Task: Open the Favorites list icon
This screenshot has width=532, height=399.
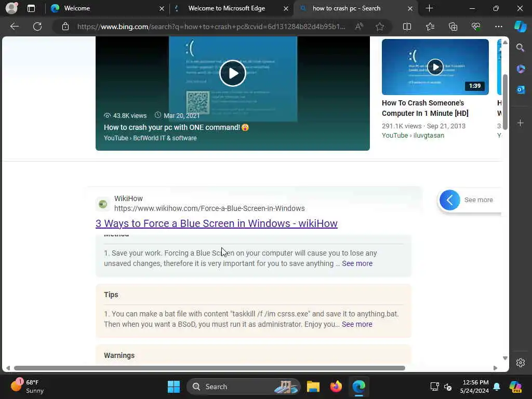Action: tap(430, 26)
